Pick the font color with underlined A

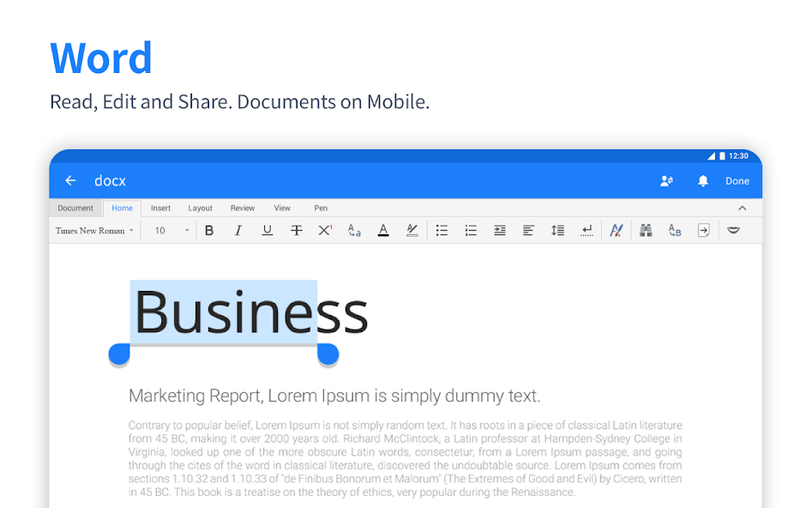[383, 231]
